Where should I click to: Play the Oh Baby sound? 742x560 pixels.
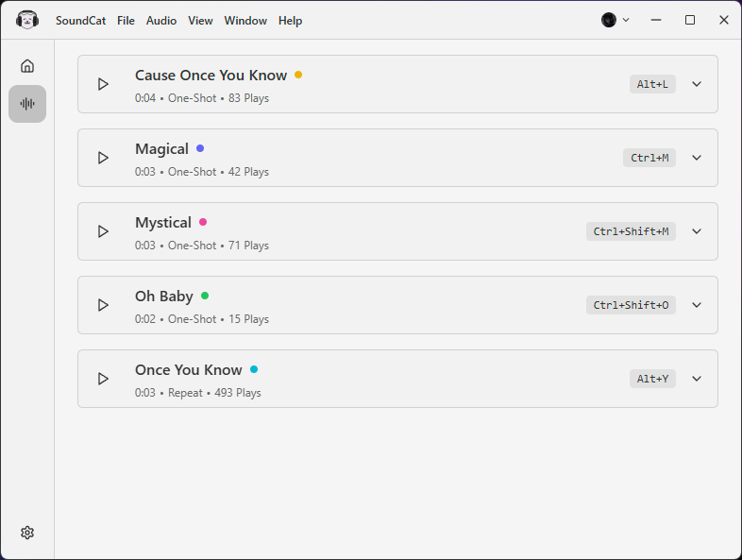pos(103,305)
